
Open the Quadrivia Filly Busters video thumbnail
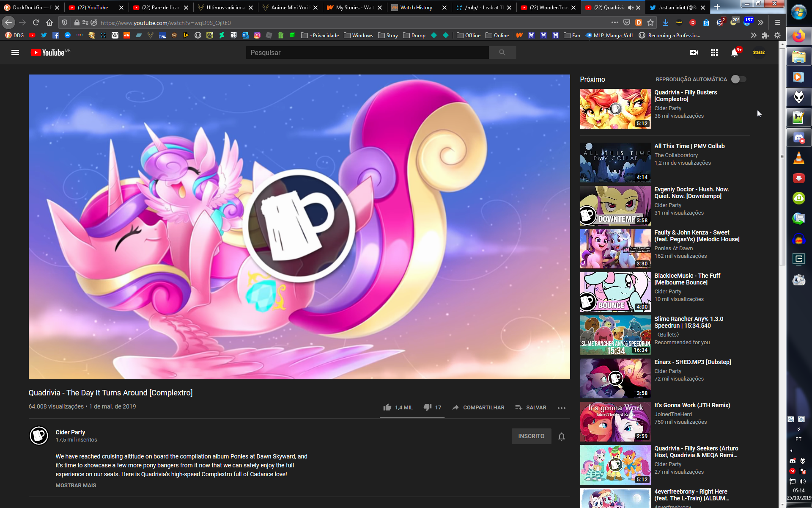pos(615,109)
